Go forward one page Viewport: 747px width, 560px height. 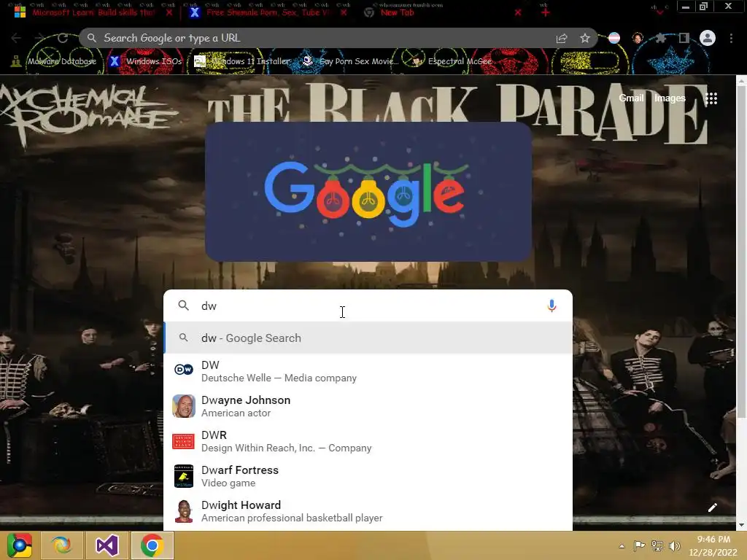pyautogui.click(x=39, y=38)
